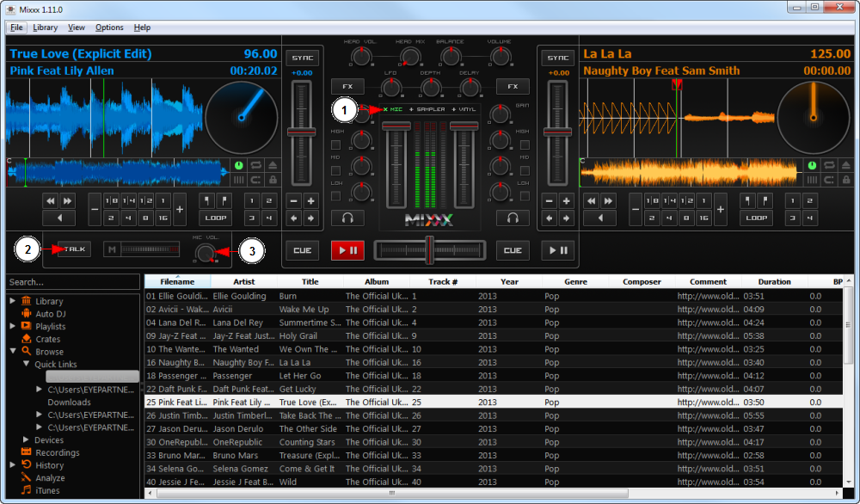Click the repeat icon on the right deck
The image size is (860, 504).
click(x=829, y=165)
